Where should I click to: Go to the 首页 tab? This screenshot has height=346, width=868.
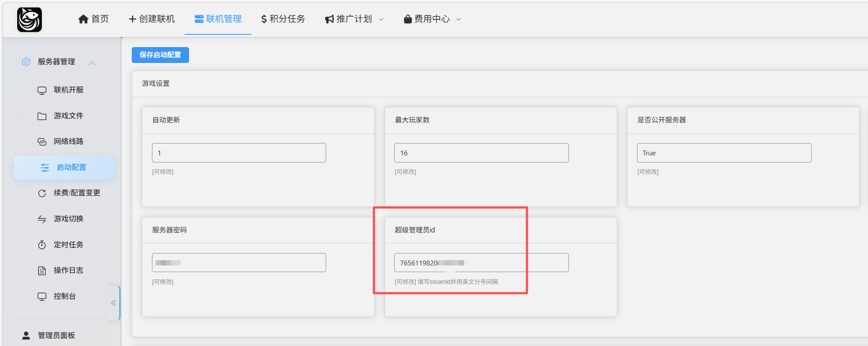(93, 19)
